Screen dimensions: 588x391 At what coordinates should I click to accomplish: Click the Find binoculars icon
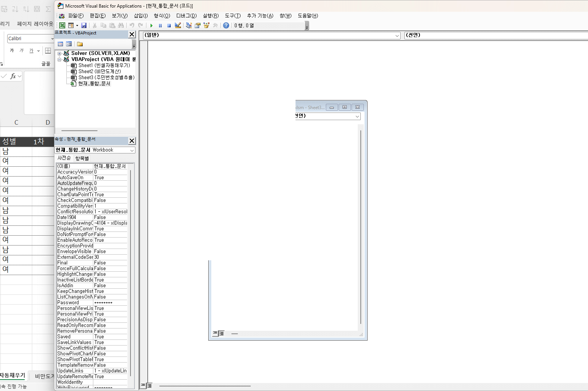(121, 25)
